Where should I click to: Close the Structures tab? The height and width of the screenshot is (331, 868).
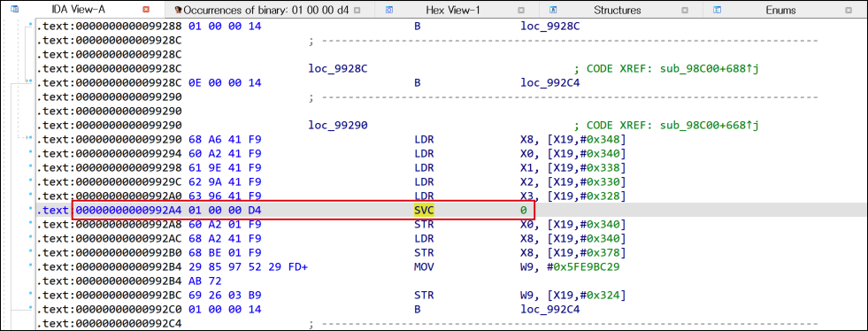pyautogui.click(x=685, y=10)
